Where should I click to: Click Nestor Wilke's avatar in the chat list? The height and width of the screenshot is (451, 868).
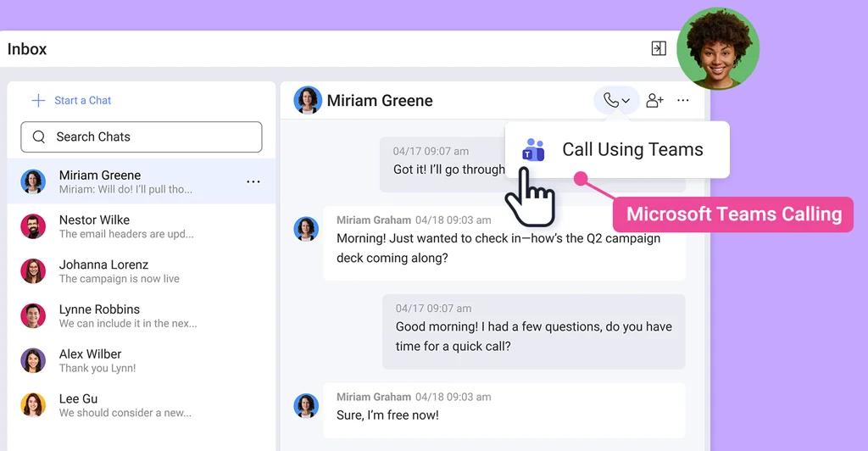pos(33,226)
